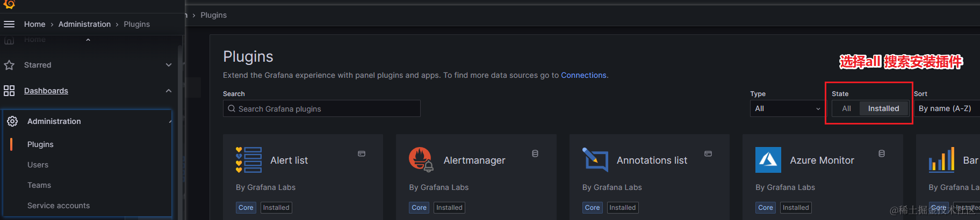Open the Alertmanager plugin card title

pyautogui.click(x=474, y=160)
